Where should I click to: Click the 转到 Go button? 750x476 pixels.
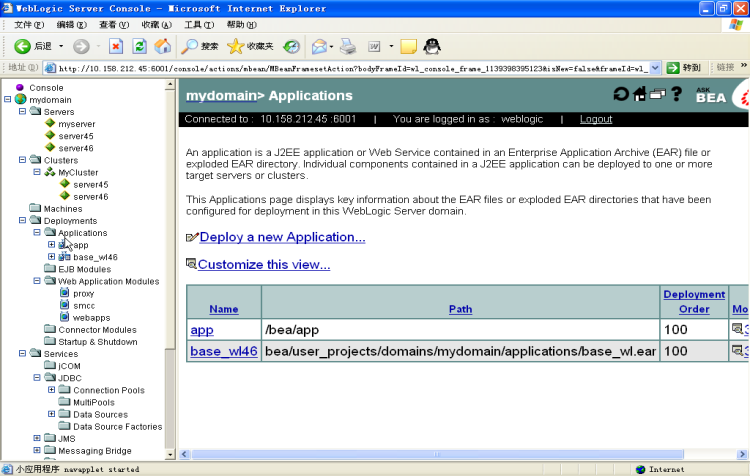pyautogui.click(x=684, y=68)
